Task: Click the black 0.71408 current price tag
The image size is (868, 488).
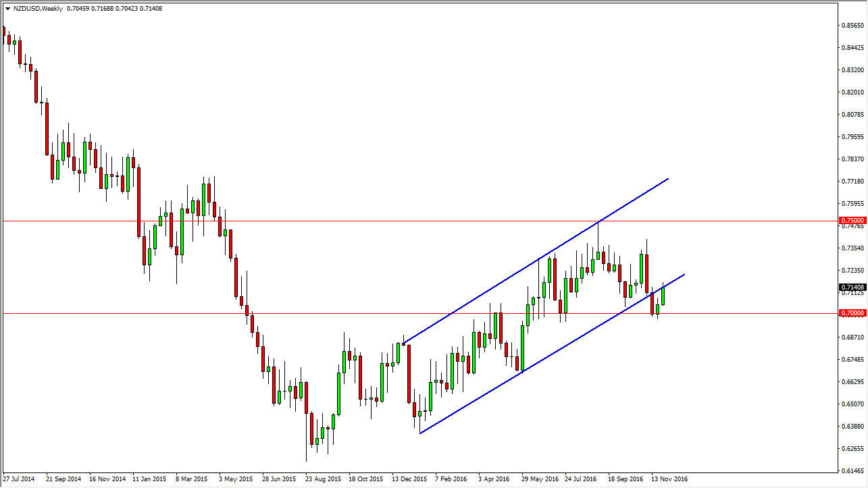Action: 852,287
